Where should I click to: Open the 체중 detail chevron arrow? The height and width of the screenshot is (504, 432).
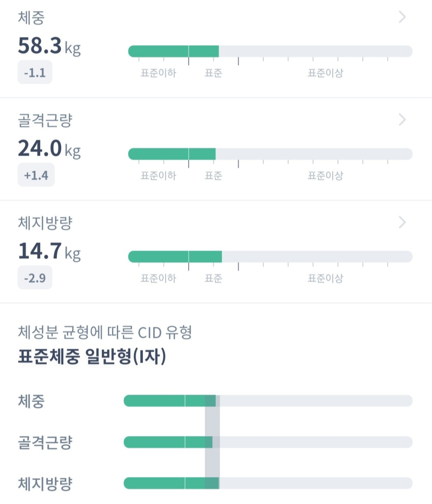[402, 17]
